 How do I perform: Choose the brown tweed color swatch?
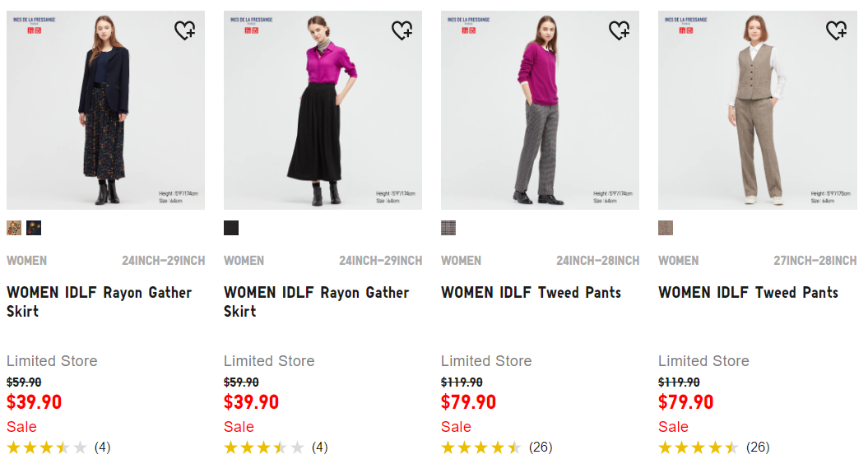pyautogui.click(x=666, y=228)
